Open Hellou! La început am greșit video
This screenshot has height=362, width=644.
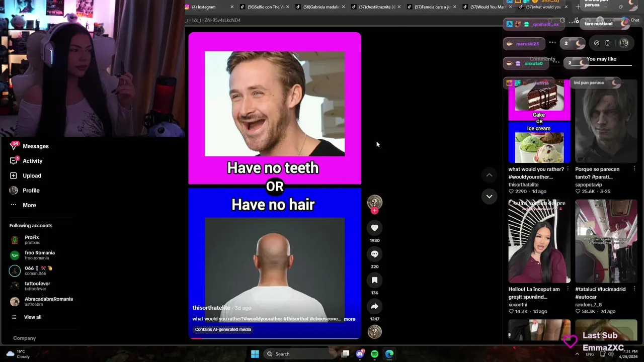coord(539,241)
